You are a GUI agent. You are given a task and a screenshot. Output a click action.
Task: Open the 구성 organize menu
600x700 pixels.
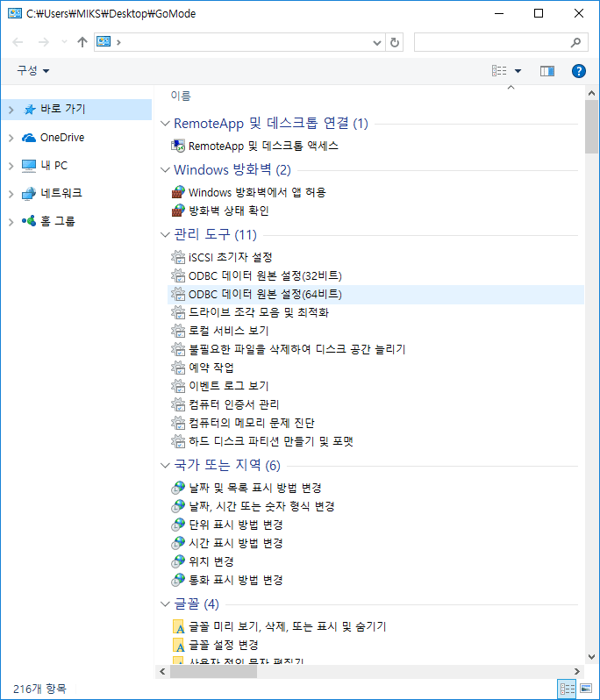coord(33,70)
